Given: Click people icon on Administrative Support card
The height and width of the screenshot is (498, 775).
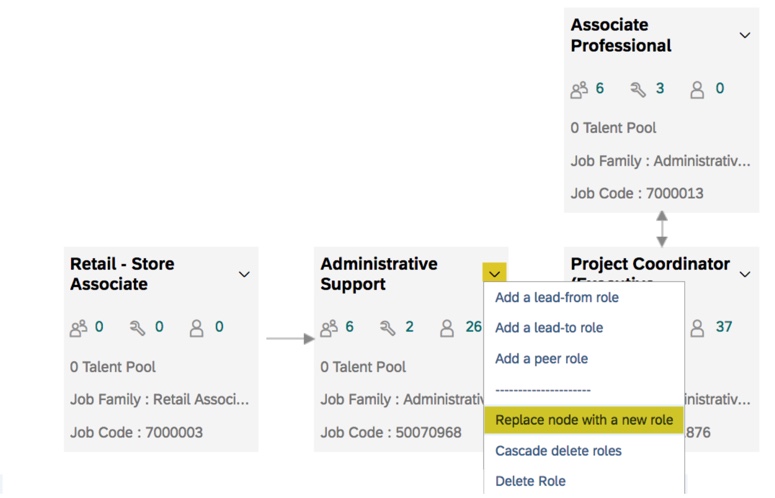Looking at the screenshot, I should point(328,327).
